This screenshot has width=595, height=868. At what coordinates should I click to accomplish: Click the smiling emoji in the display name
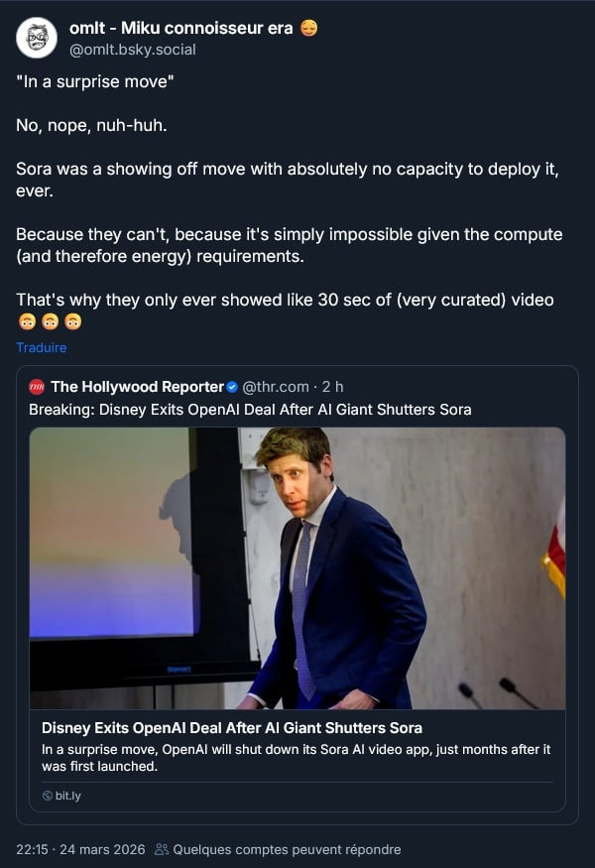(307, 28)
